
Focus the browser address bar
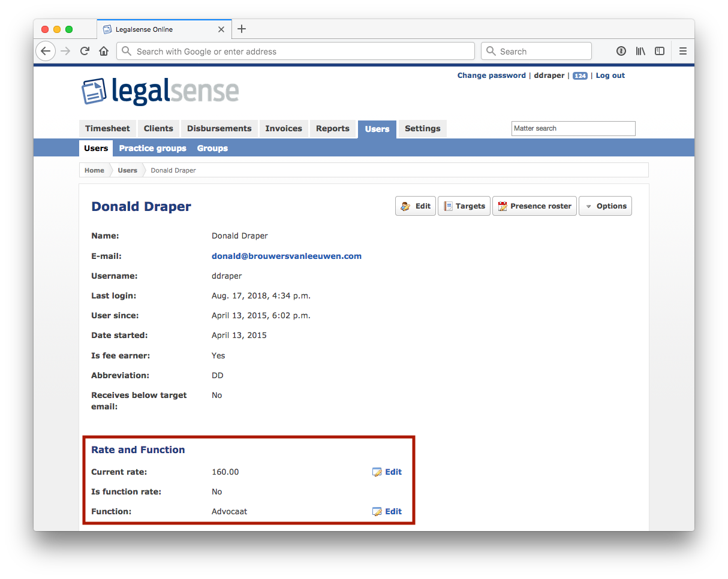[x=296, y=51]
